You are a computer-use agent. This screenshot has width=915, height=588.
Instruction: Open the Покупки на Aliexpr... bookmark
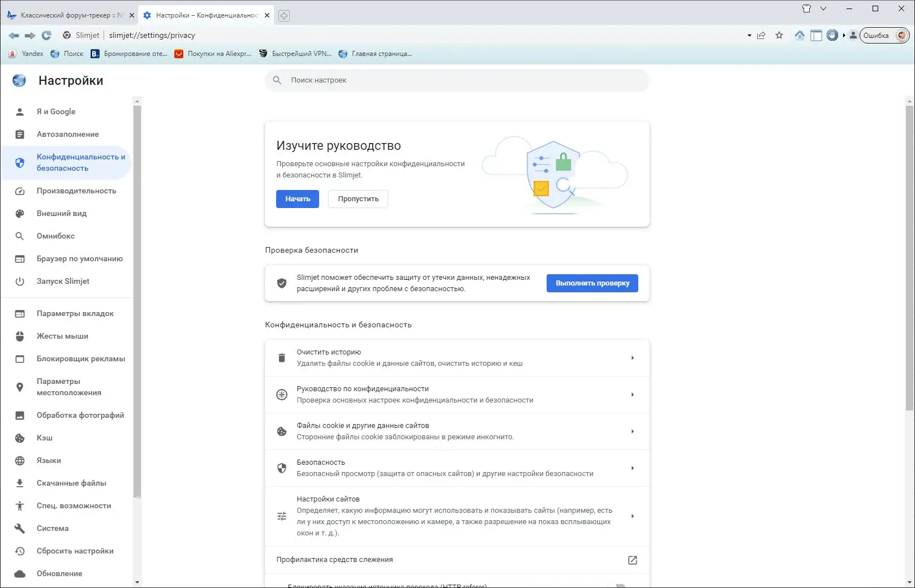[x=213, y=54]
